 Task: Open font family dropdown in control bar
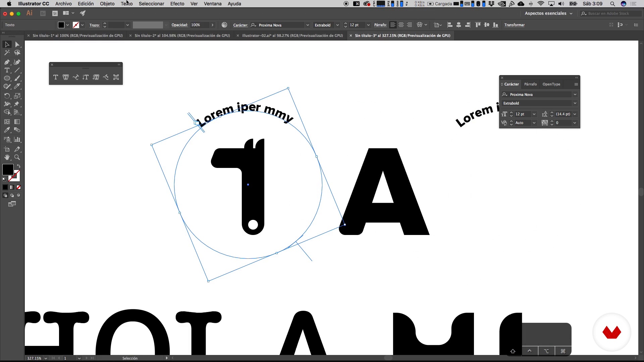coord(308,25)
